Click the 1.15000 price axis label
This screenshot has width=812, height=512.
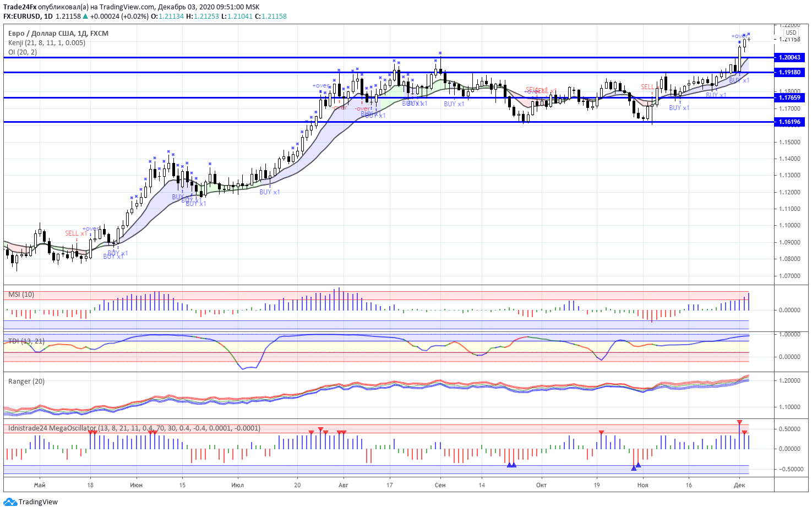click(789, 142)
